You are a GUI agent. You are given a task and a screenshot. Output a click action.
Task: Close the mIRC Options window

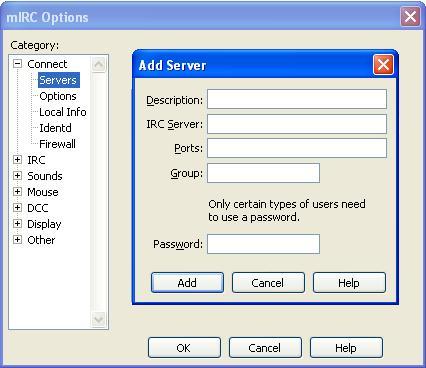tap(410, 16)
